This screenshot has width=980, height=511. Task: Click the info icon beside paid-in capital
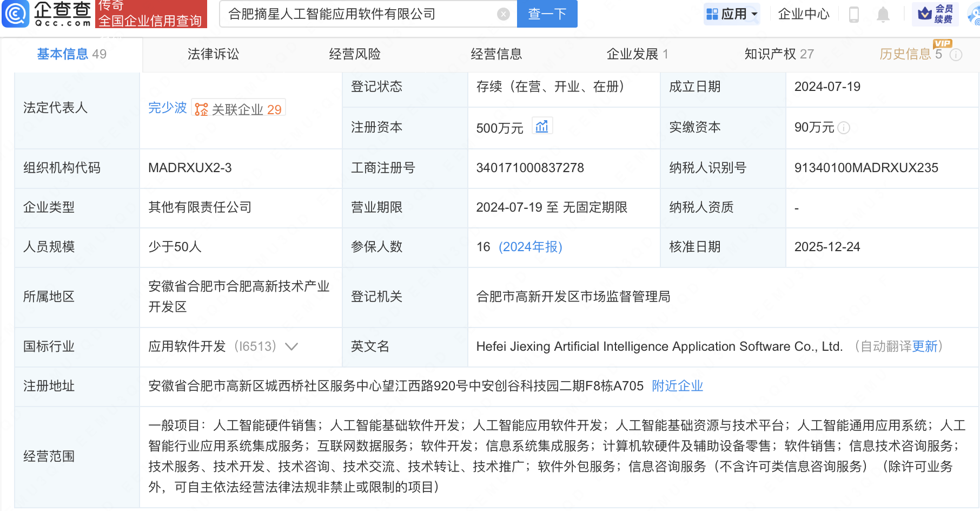(844, 128)
